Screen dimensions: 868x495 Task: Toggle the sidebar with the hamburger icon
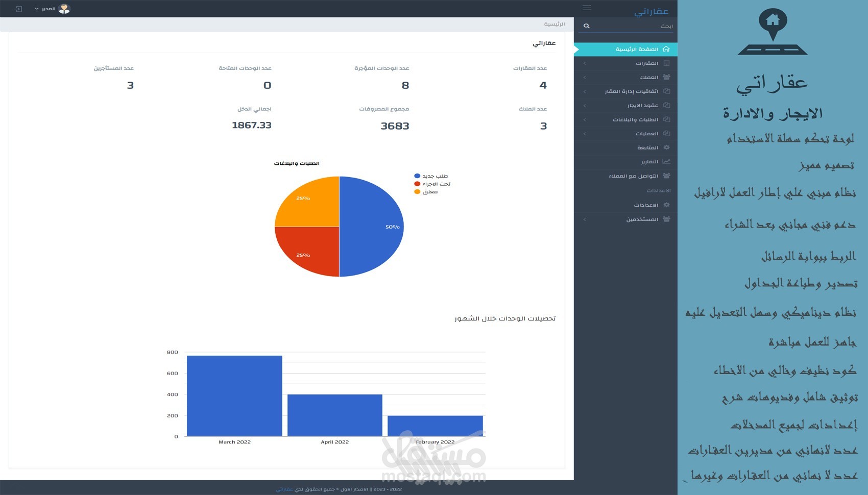tap(587, 8)
